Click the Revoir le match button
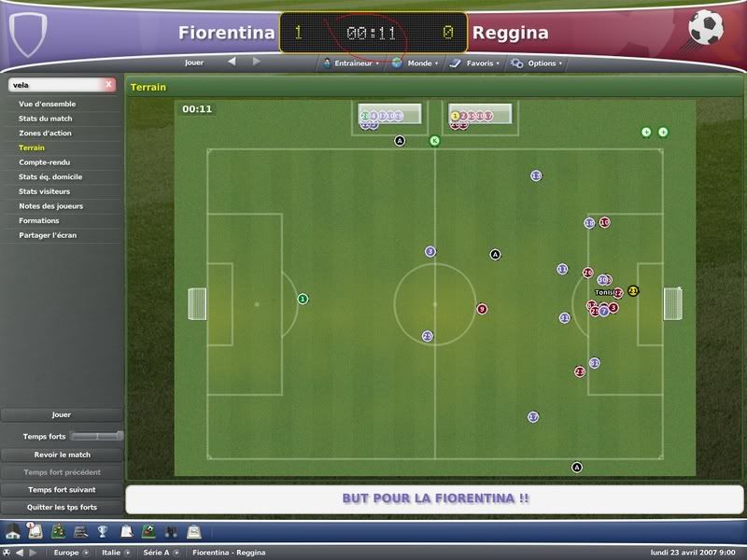Screen dimensions: 747x560 62,455
